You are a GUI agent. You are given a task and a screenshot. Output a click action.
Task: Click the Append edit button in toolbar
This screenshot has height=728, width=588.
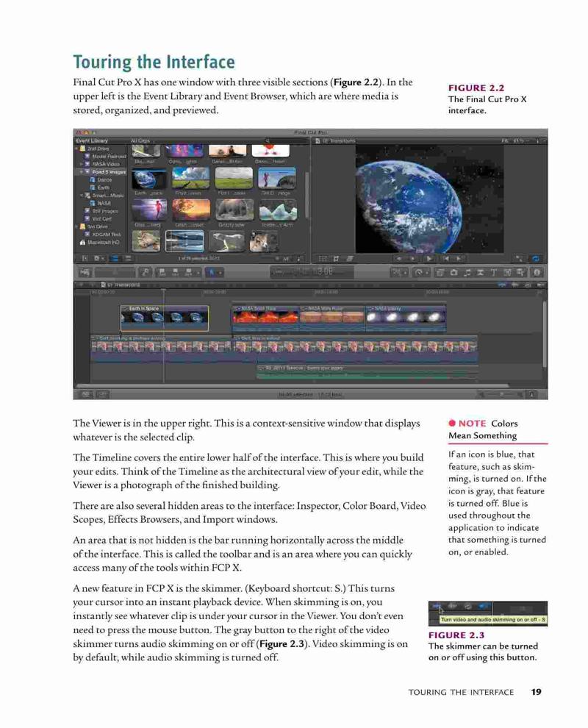[188, 273]
